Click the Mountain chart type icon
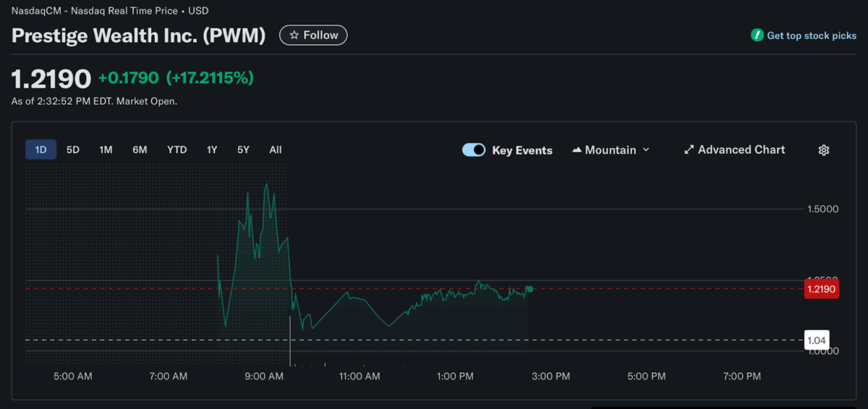868x409 pixels. (x=576, y=150)
